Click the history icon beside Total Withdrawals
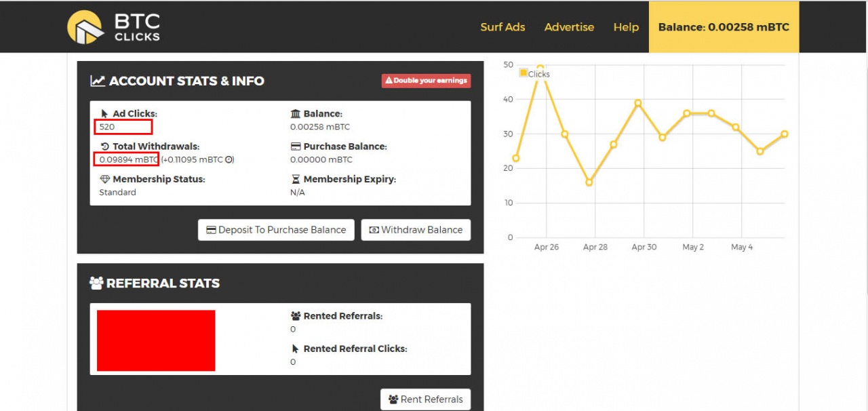868x411 pixels. click(x=104, y=146)
